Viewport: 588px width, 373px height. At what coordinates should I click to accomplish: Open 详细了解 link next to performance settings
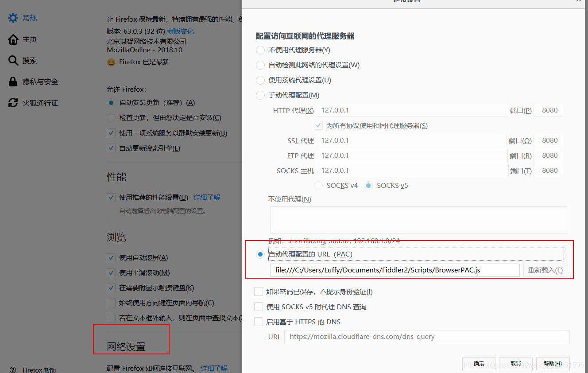pyautogui.click(x=207, y=198)
